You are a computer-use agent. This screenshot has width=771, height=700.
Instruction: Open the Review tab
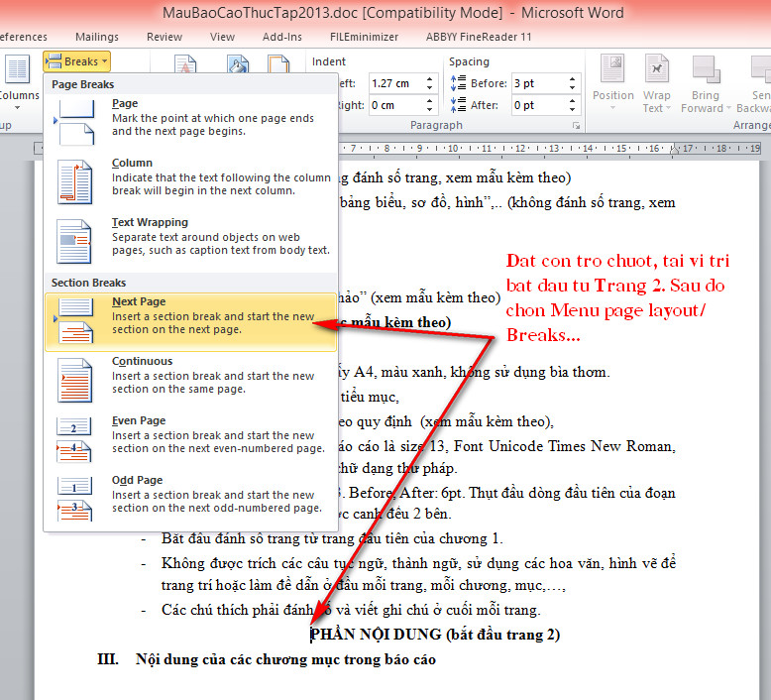pos(165,37)
